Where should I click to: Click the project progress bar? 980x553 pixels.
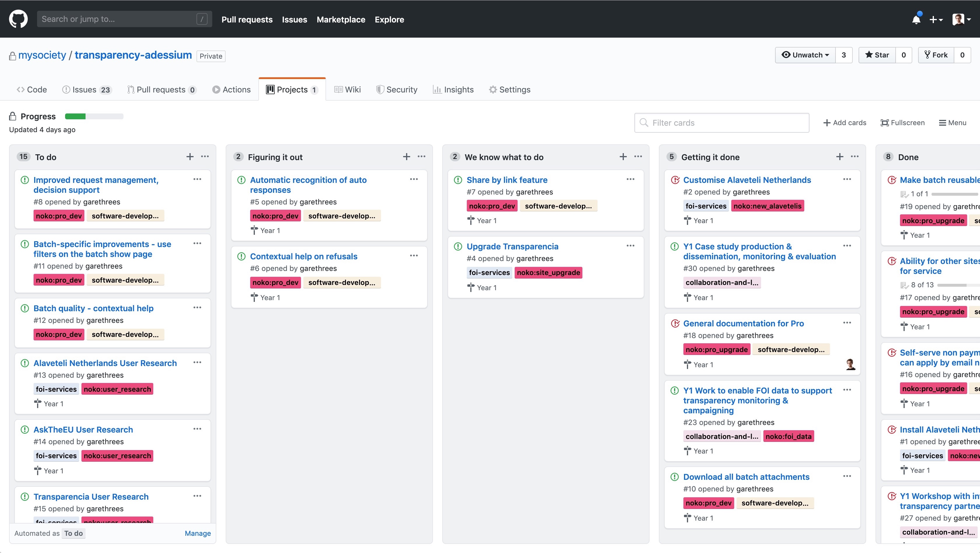coord(94,116)
